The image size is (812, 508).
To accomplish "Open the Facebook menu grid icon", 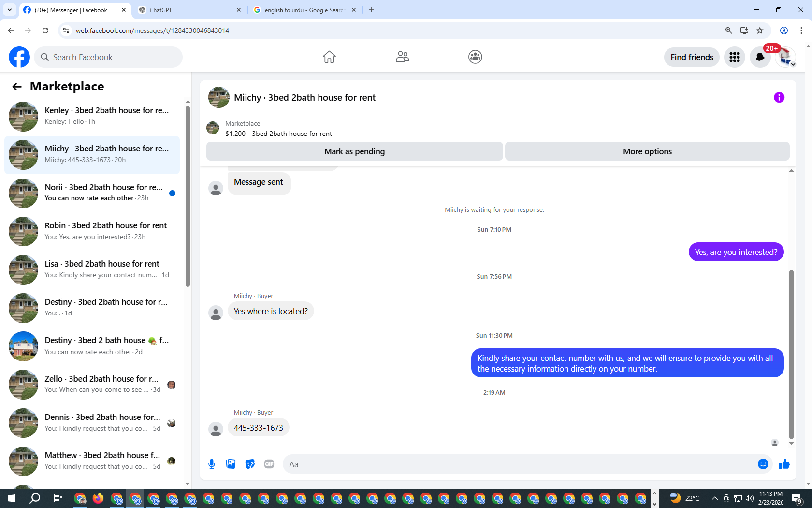I will tap(735, 57).
